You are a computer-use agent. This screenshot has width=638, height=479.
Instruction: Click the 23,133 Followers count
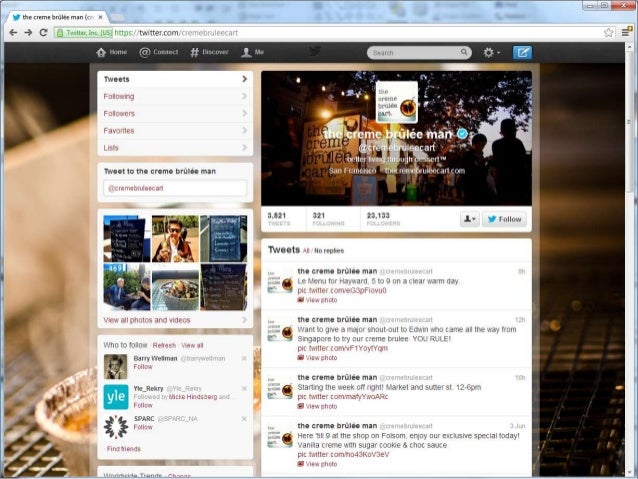pos(383,219)
